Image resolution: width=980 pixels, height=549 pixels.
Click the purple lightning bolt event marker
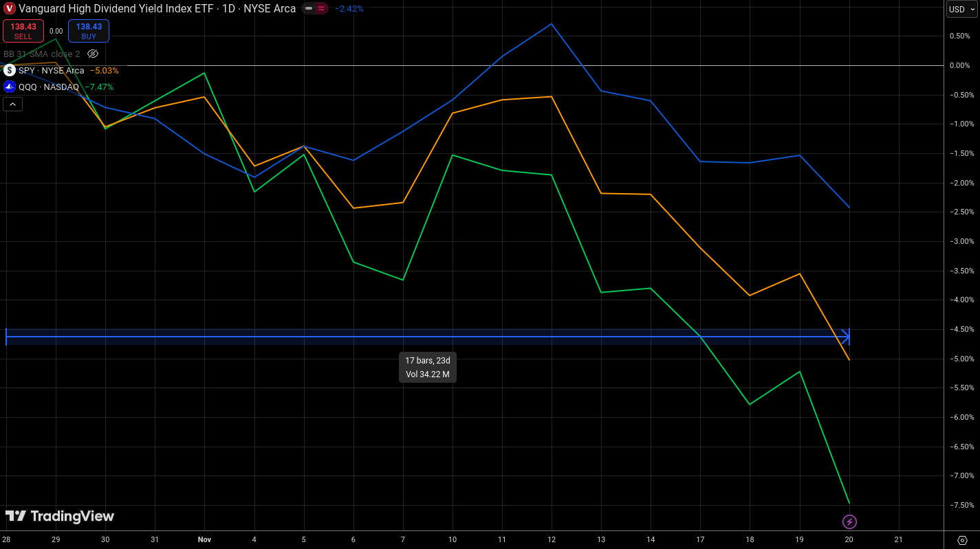click(x=850, y=522)
